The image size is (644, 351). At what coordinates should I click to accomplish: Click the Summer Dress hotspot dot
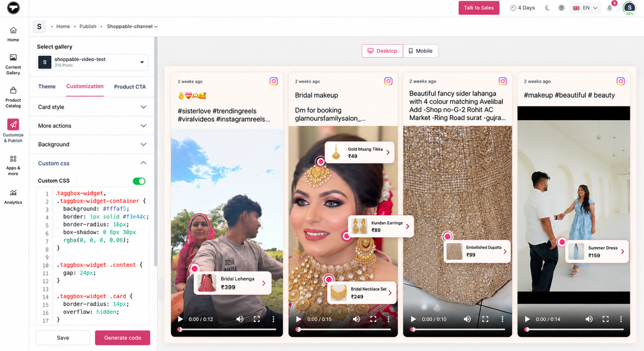562,242
